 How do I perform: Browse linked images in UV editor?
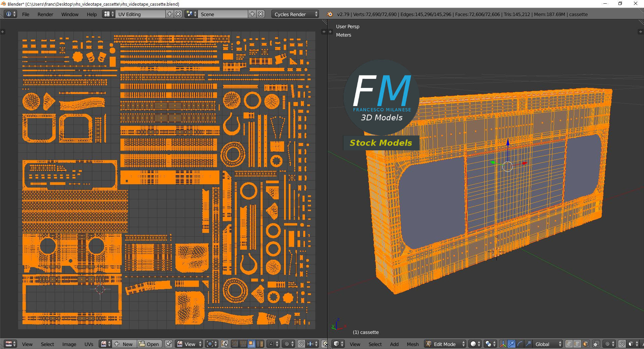106,344
